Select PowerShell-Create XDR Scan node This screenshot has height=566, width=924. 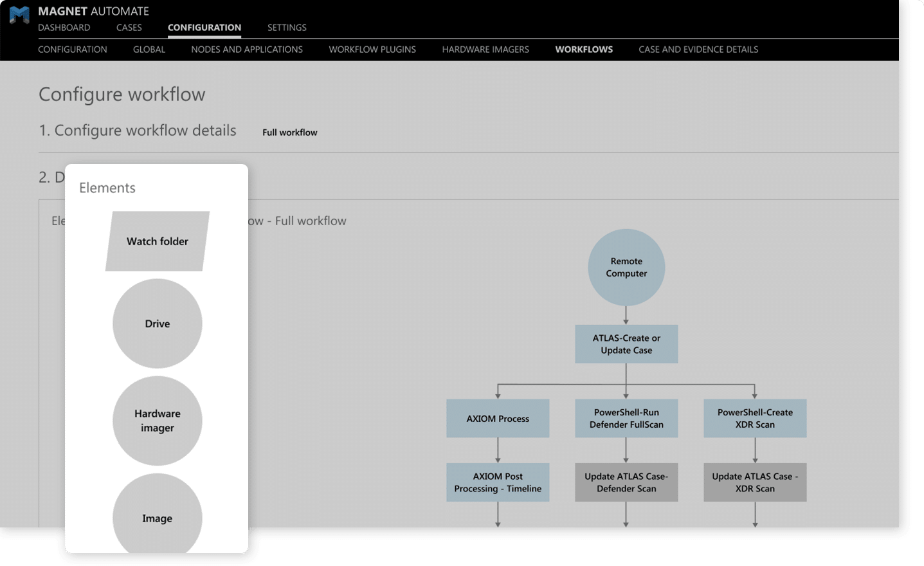click(755, 419)
